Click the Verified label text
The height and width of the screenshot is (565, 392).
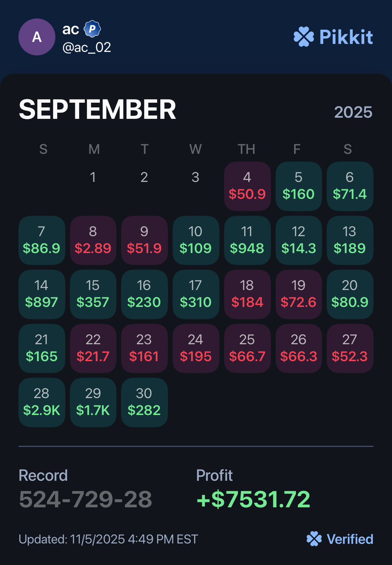[x=350, y=539]
